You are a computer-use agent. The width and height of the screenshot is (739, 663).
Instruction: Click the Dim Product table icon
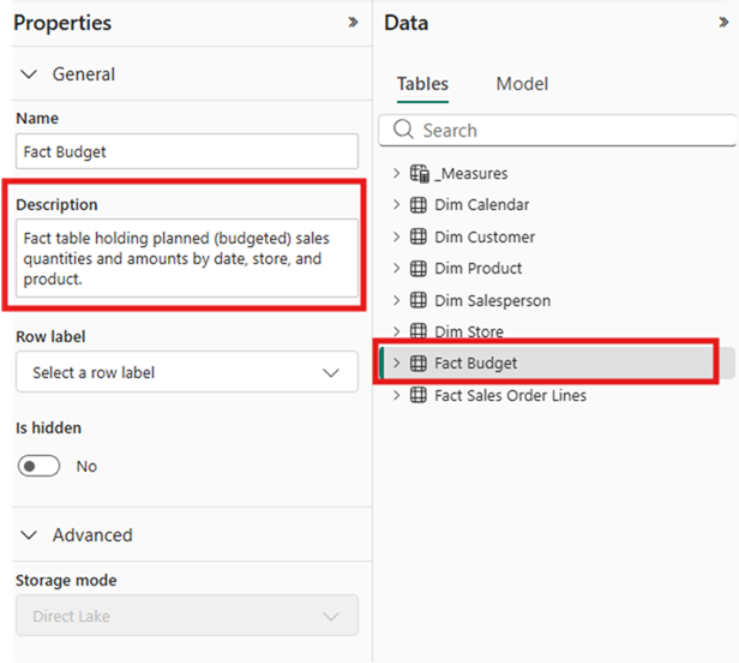pyautogui.click(x=418, y=269)
